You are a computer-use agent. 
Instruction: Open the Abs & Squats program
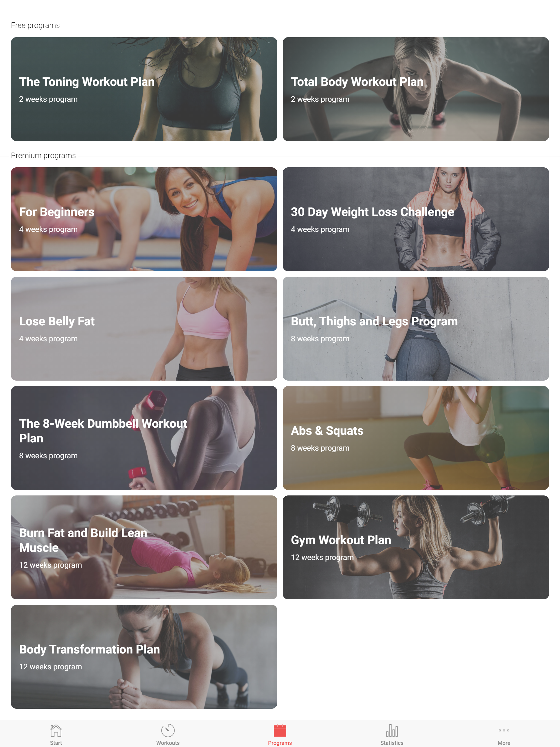tap(416, 438)
